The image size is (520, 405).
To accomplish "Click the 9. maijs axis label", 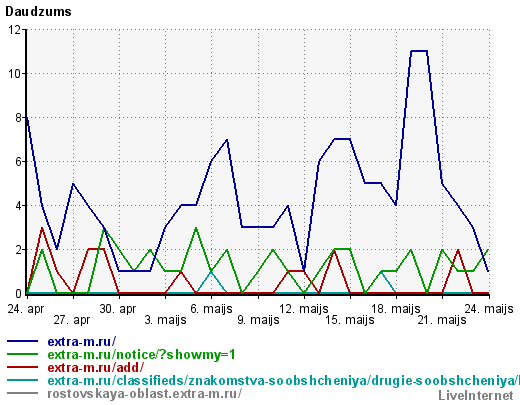I will [258, 320].
